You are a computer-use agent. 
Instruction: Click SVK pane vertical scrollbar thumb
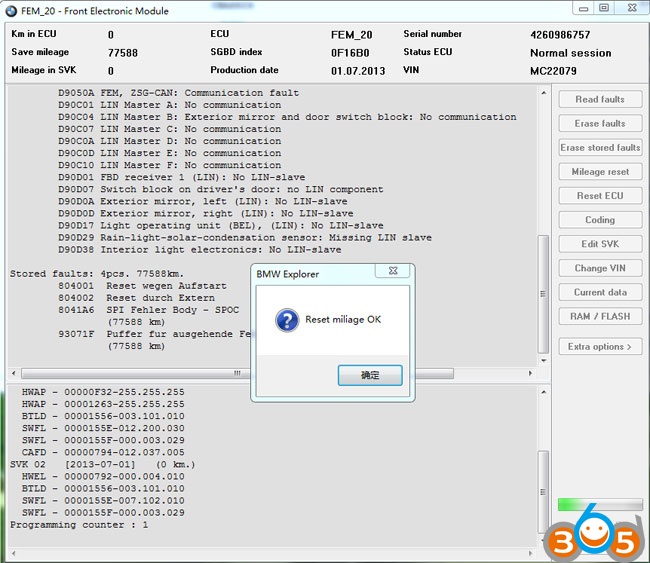(x=543, y=492)
